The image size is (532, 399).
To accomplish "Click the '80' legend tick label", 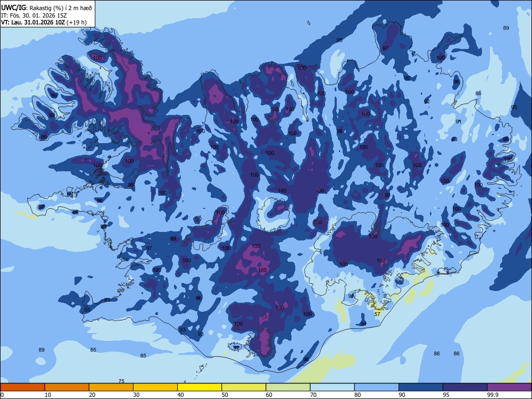I will tap(358, 395).
